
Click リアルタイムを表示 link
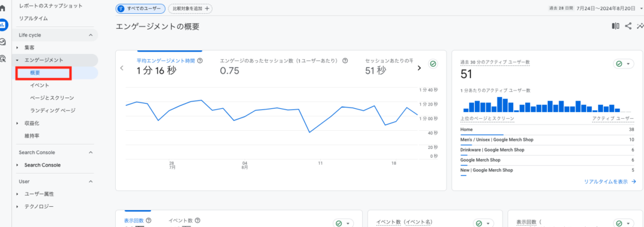[610, 182]
